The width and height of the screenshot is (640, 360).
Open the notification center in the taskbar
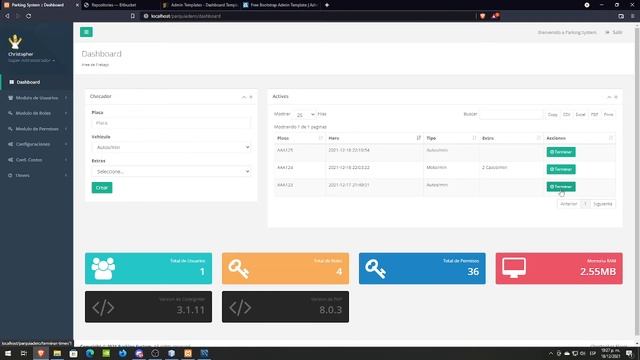[x=629, y=353]
